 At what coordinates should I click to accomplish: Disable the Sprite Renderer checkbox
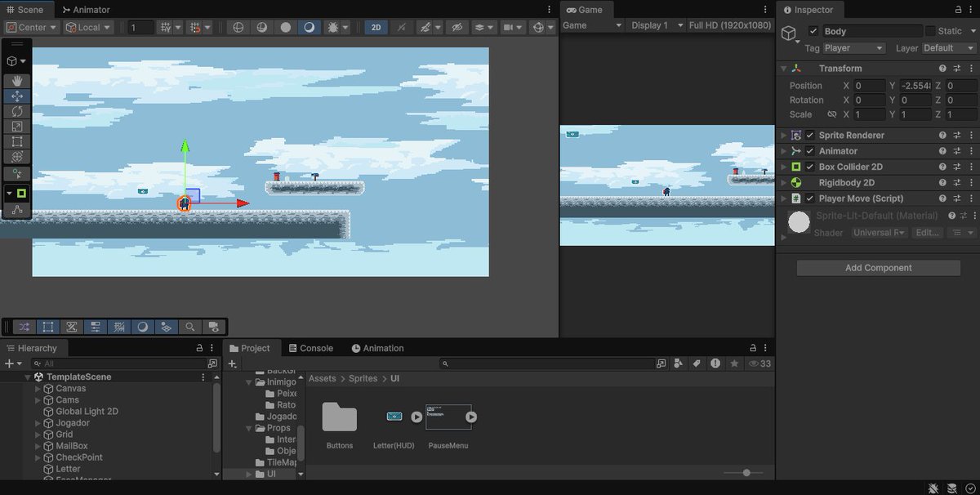point(810,135)
